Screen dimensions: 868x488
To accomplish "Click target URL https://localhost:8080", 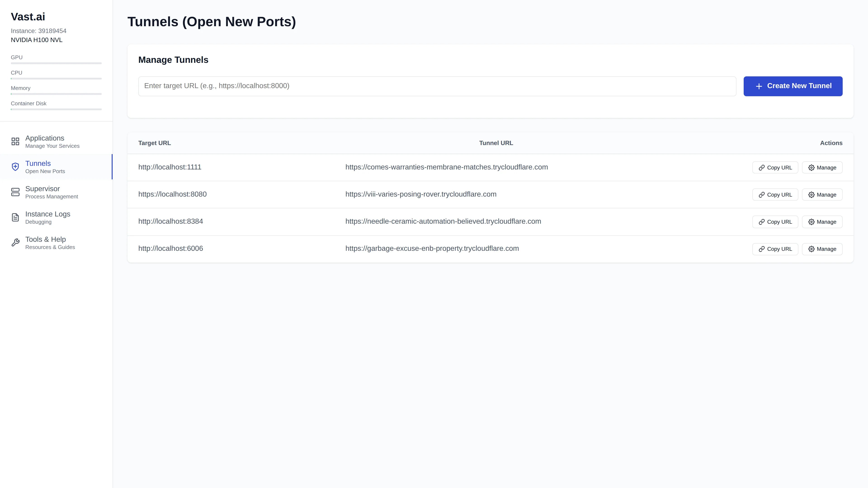I will 172,194.
